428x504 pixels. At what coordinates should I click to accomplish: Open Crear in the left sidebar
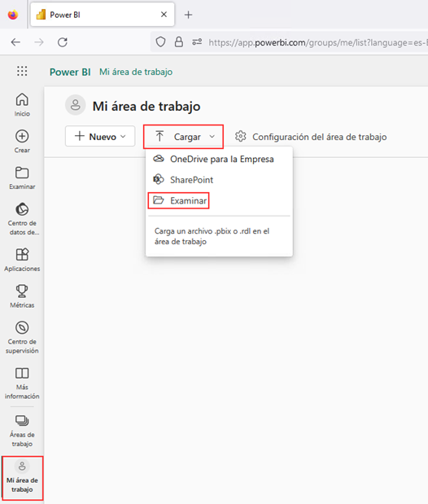[x=22, y=141]
